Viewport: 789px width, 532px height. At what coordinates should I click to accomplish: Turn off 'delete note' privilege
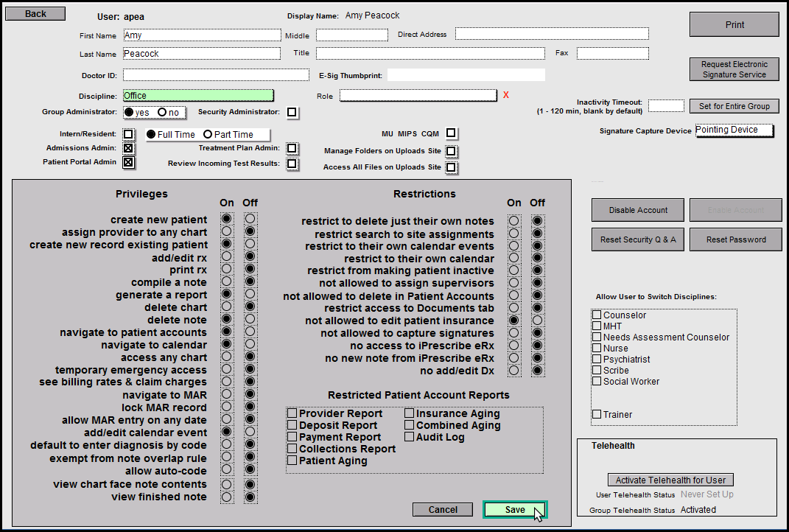pos(250,320)
